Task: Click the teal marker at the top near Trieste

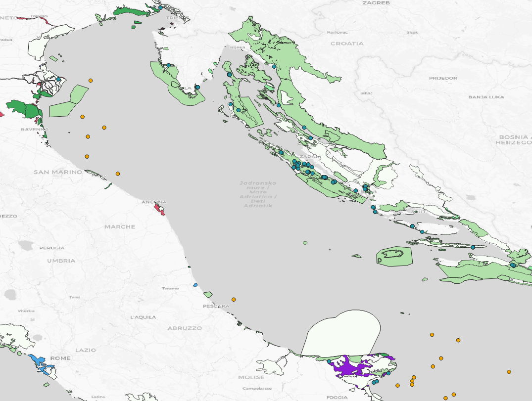Action: tap(160, 7)
